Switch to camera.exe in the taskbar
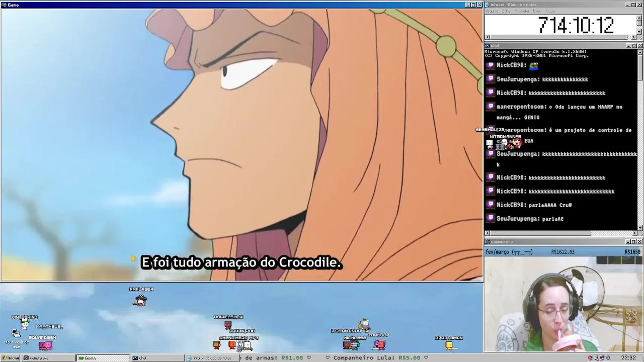The height and width of the screenshot is (362, 644). [48, 358]
